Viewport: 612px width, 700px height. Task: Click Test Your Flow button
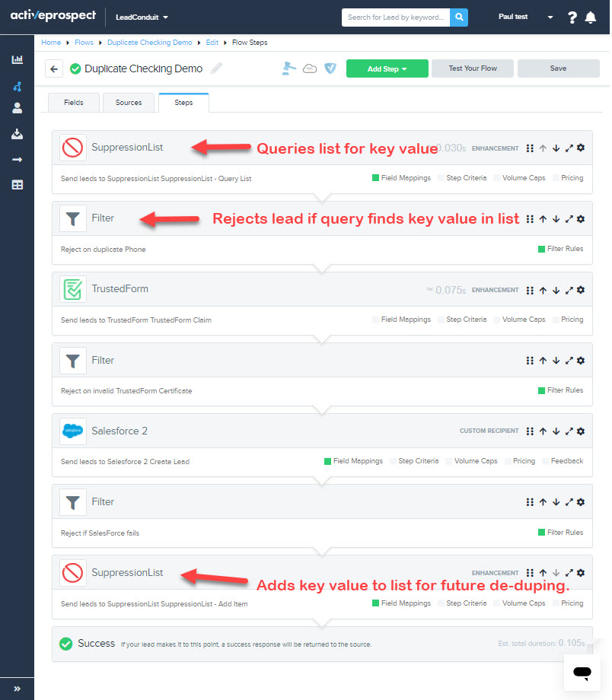(x=473, y=68)
